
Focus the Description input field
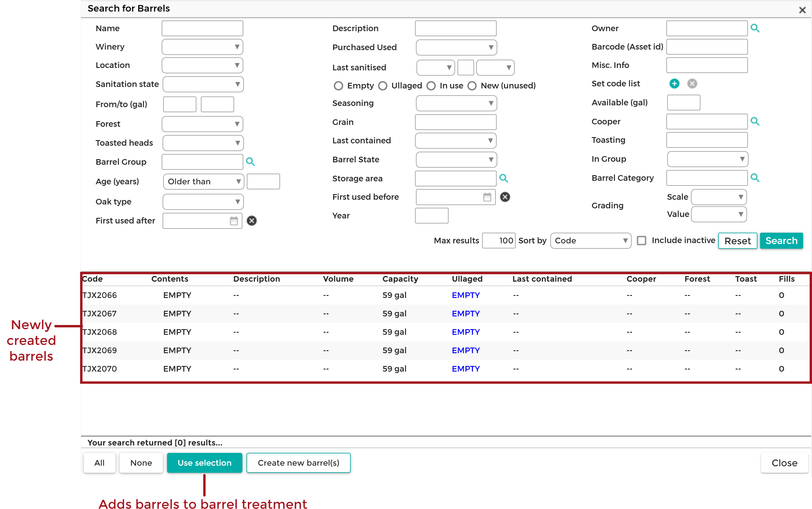(456, 28)
